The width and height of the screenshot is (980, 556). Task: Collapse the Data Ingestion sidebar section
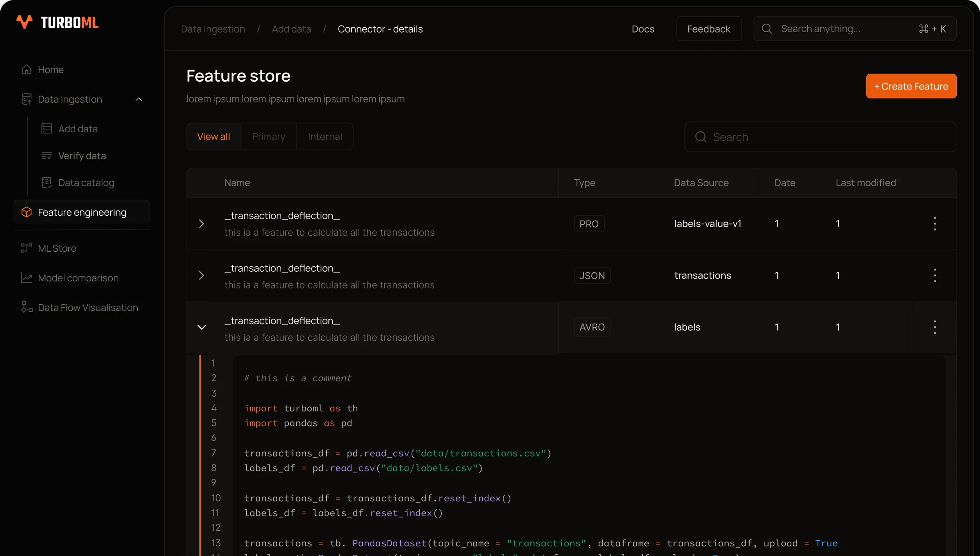point(139,99)
